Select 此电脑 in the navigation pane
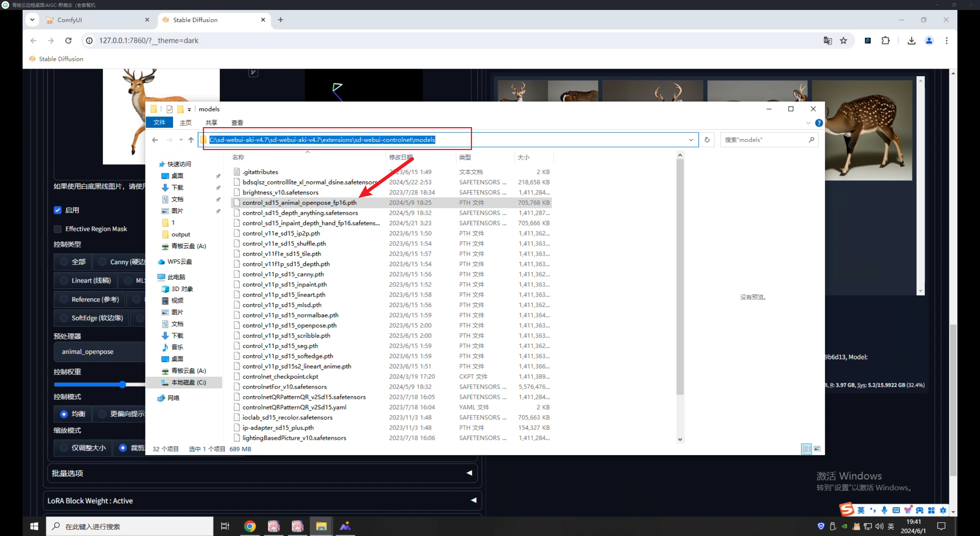The height and width of the screenshot is (536, 980). click(x=176, y=277)
